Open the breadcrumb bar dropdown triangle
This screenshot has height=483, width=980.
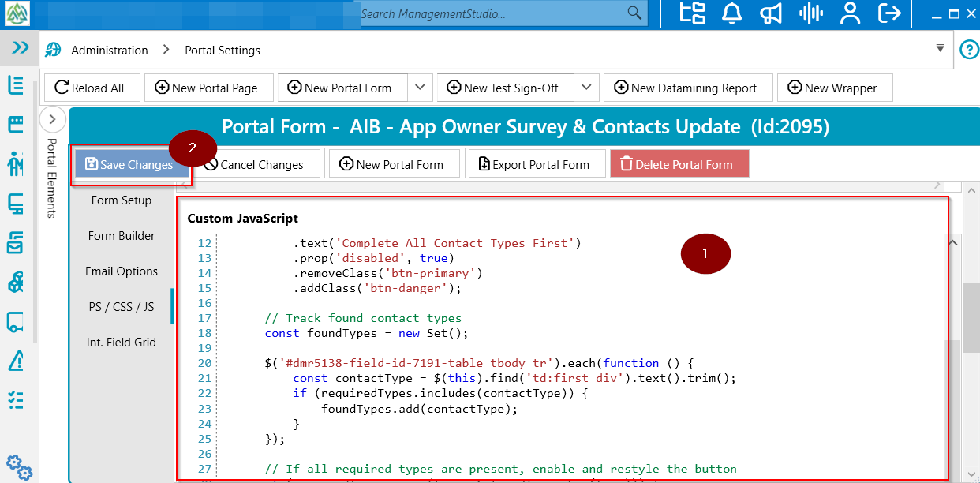click(940, 48)
